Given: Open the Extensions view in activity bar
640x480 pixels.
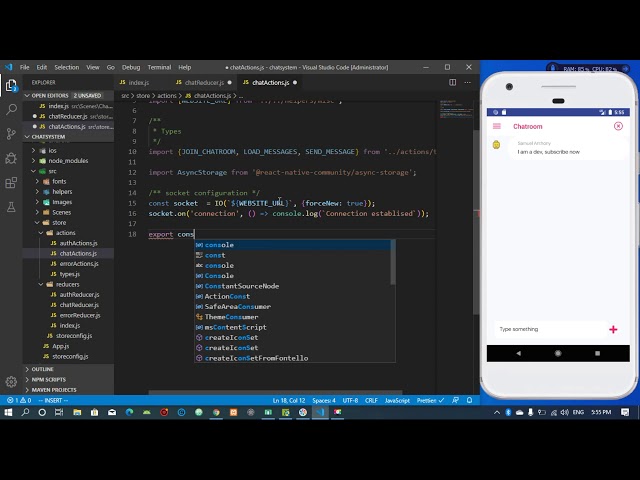Looking at the screenshot, I should tap(11, 182).
